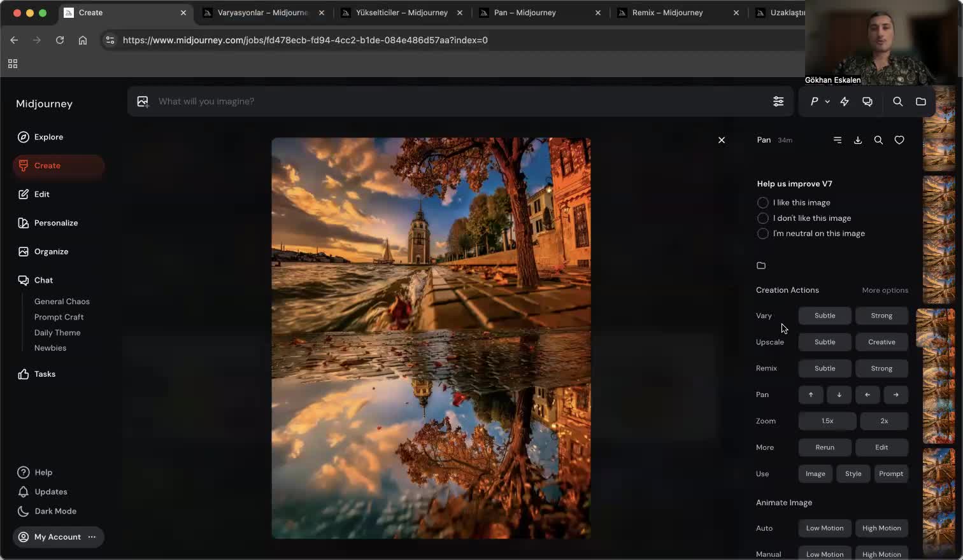The width and height of the screenshot is (963, 560).
Task: Use as Style reference
Action: (x=853, y=474)
